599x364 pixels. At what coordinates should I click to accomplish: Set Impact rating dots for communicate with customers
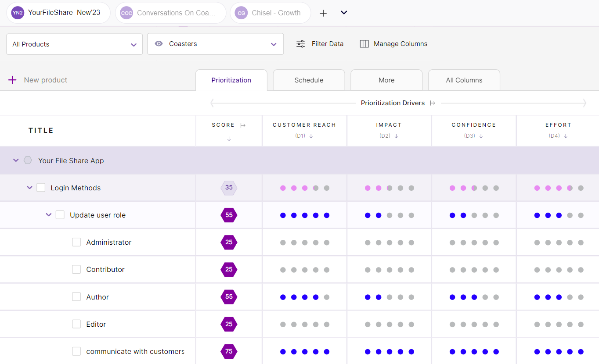tap(389, 351)
